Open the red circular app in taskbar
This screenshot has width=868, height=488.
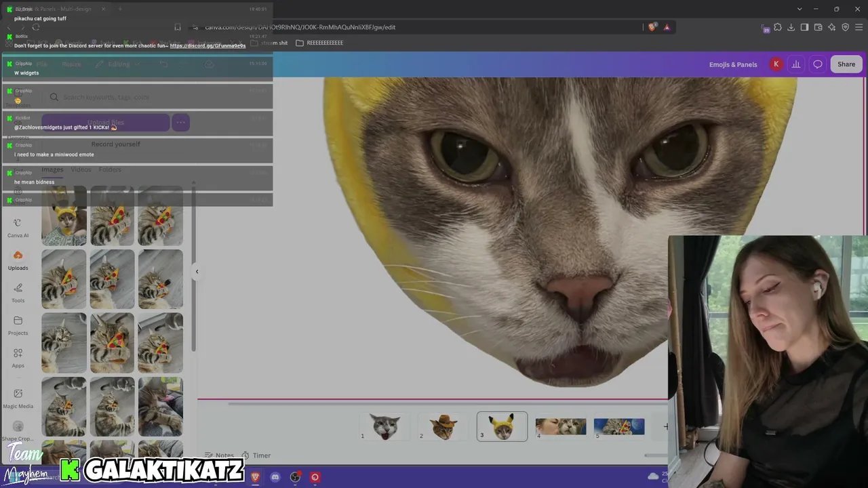tap(315, 477)
